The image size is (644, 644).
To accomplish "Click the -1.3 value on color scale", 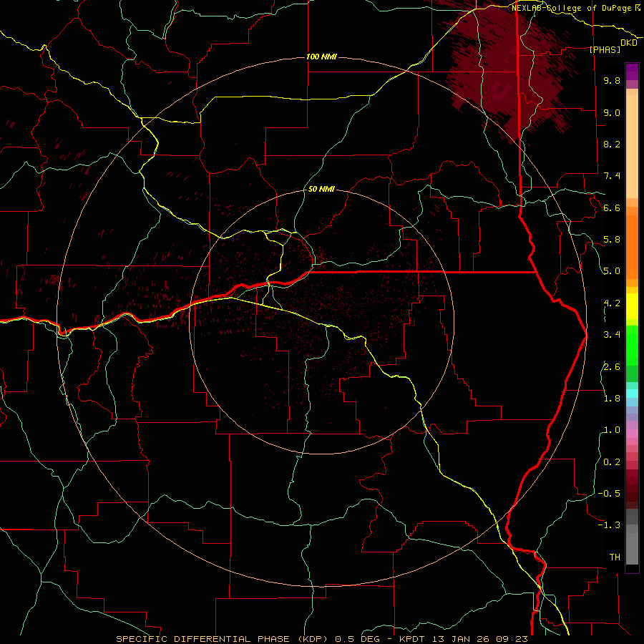I will pyautogui.click(x=609, y=525).
